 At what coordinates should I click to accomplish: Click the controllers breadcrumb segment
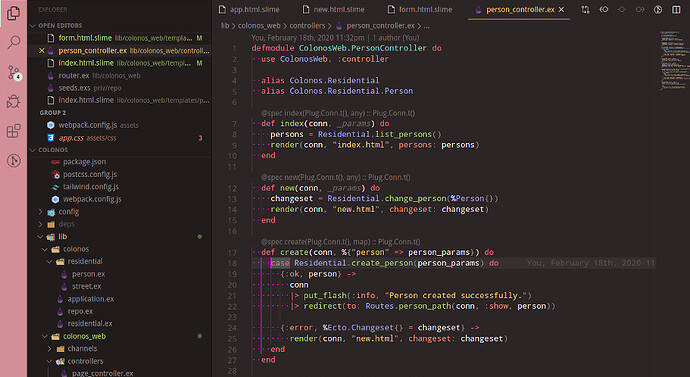point(307,26)
